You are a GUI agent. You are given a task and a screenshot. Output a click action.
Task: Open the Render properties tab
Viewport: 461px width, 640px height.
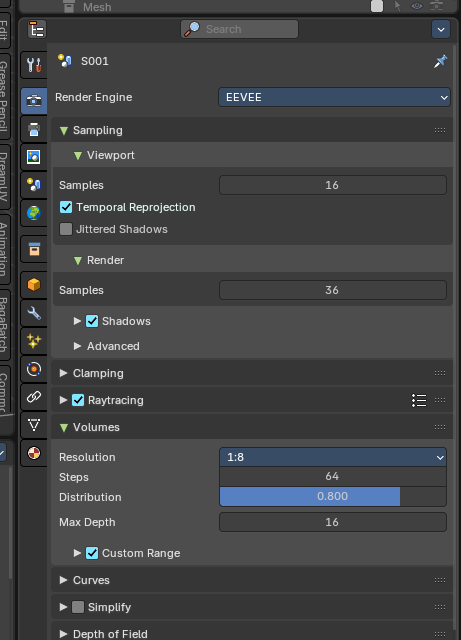tap(34, 100)
